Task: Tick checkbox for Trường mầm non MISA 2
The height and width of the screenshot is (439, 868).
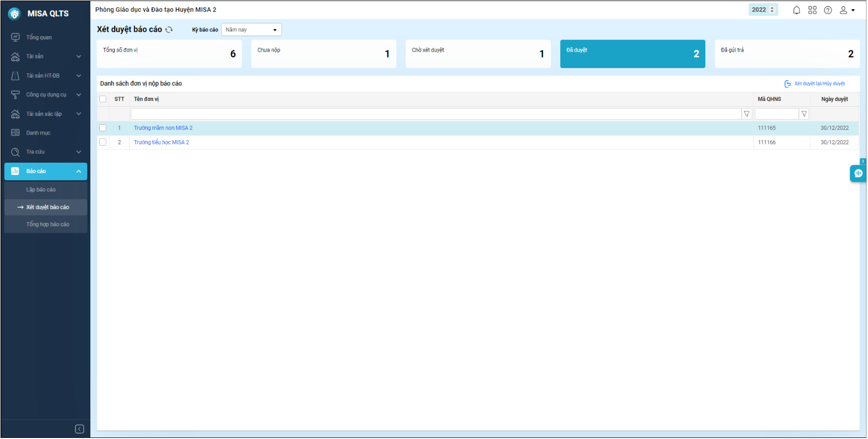Action: [103, 128]
